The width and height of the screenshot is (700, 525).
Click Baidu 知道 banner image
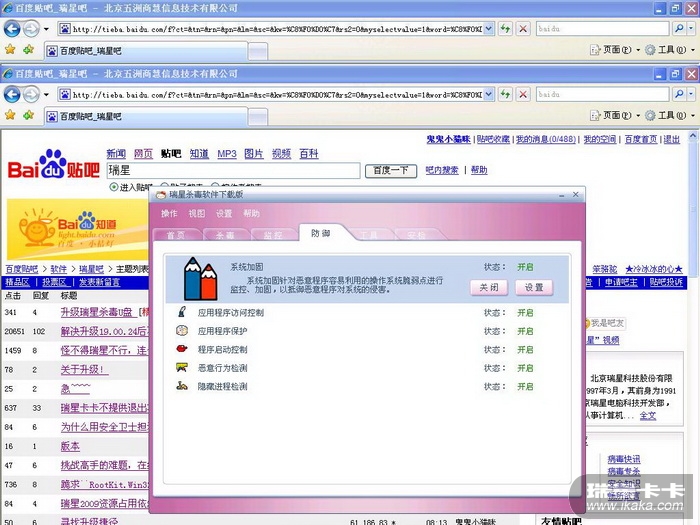coord(77,229)
